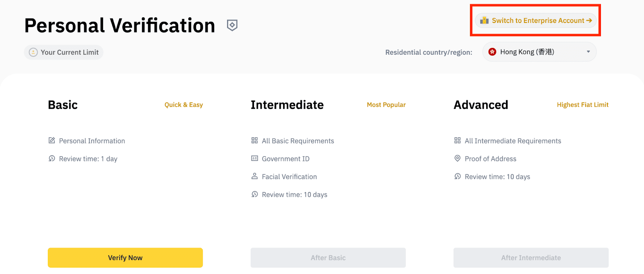Click the After Intermediate button
This screenshot has height=274, width=644.
click(x=531, y=258)
